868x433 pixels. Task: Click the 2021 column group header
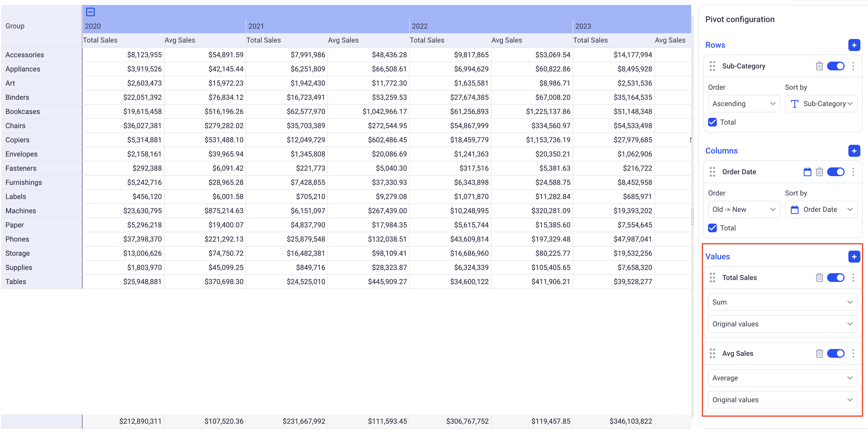[x=256, y=26]
